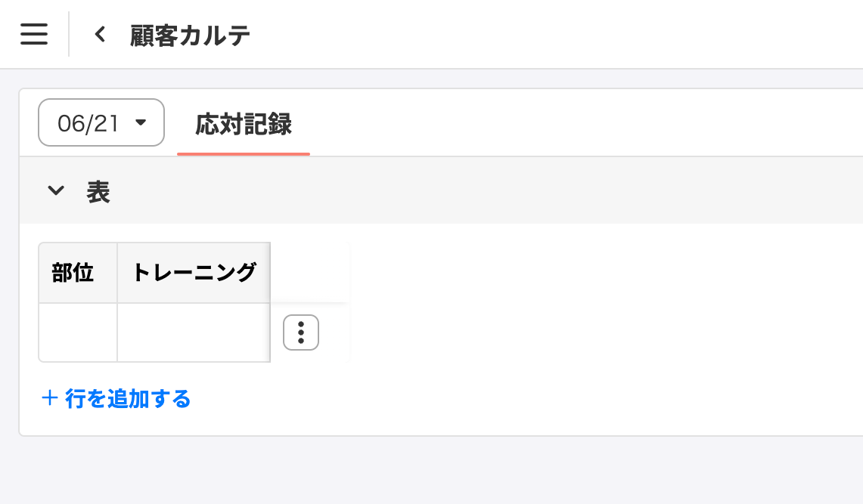Open the hamburger navigation menu
The height and width of the screenshot is (504, 863).
click(x=34, y=34)
